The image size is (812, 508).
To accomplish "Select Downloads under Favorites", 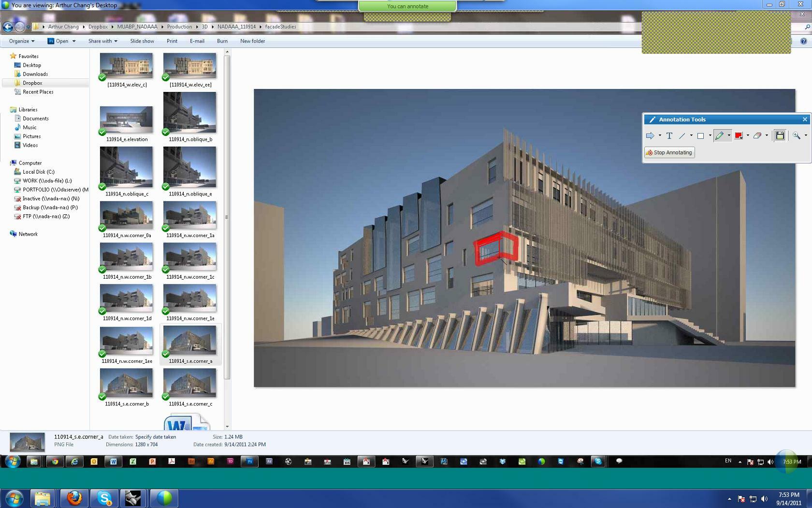I will click(31, 74).
